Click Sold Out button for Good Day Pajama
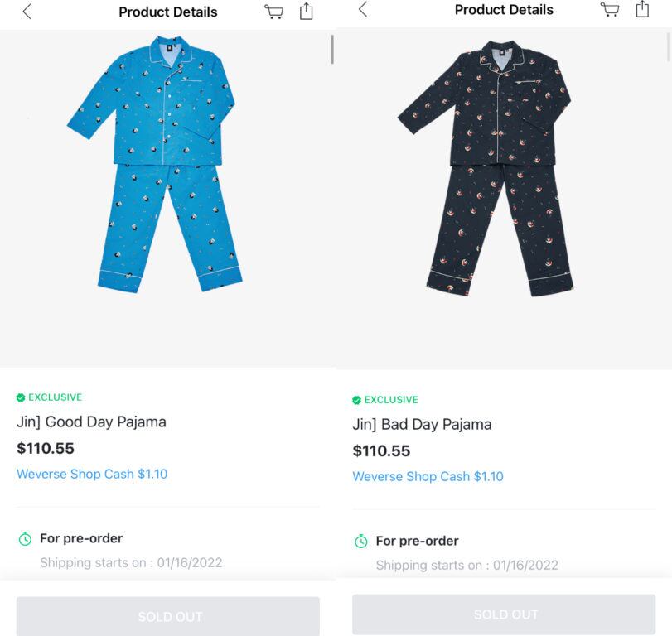The width and height of the screenshot is (672, 636). pos(168,616)
